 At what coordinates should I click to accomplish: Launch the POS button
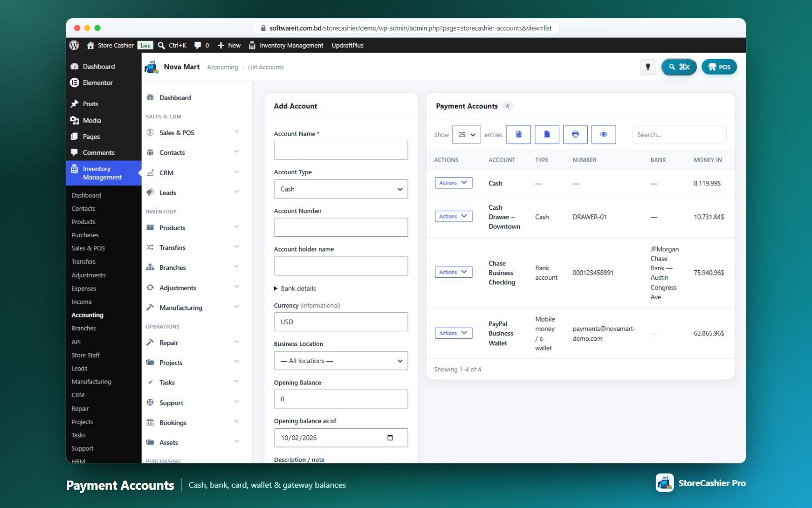(x=719, y=67)
